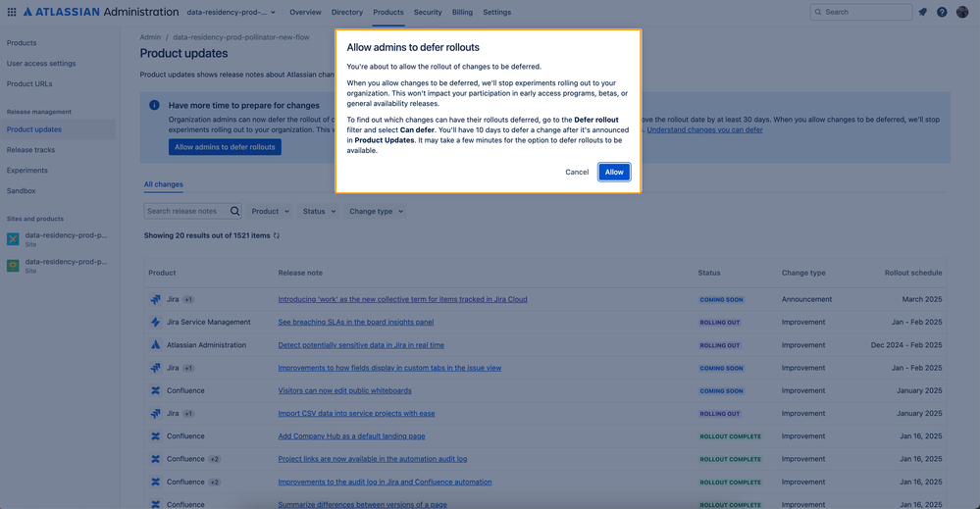Click first data-residency site icon in sidebar
This screenshot has width=980, height=509.
tap(13, 239)
